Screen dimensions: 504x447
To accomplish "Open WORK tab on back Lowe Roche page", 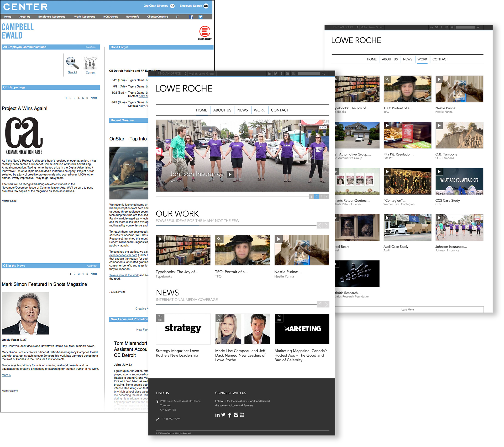I will tap(422, 59).
